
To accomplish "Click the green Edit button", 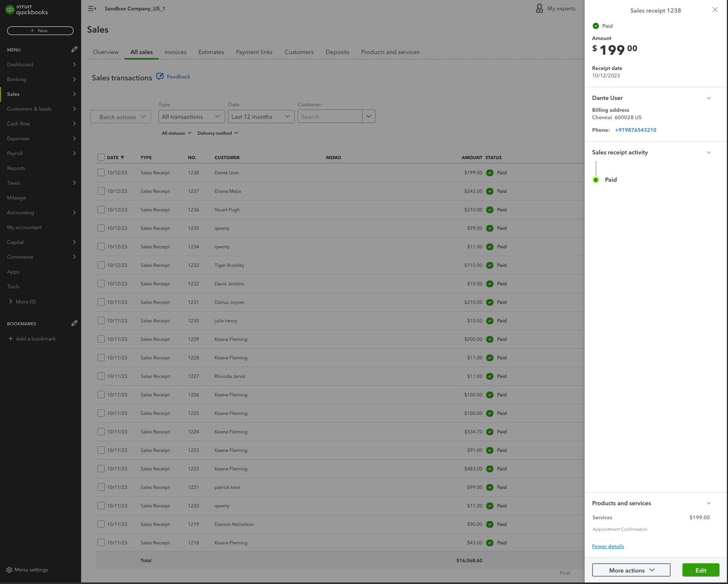I will (x=701, y=570).
